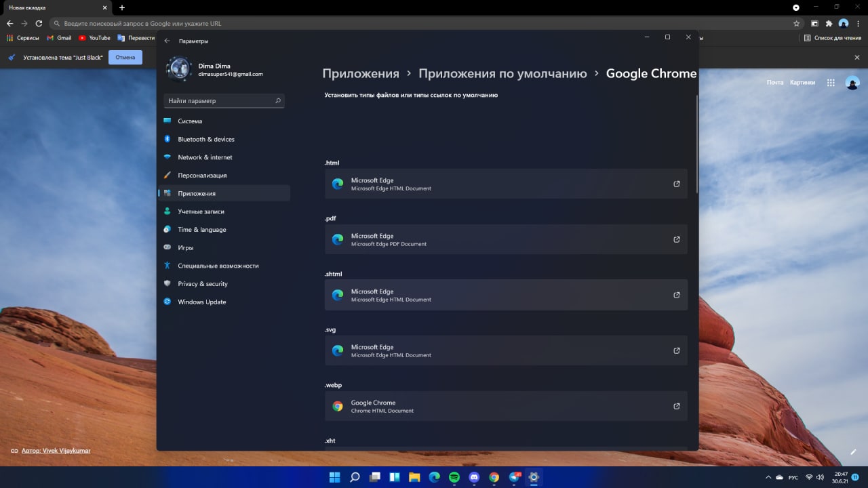Click Почта link on new tab page
868x488 pixels.
coord(775,83)
